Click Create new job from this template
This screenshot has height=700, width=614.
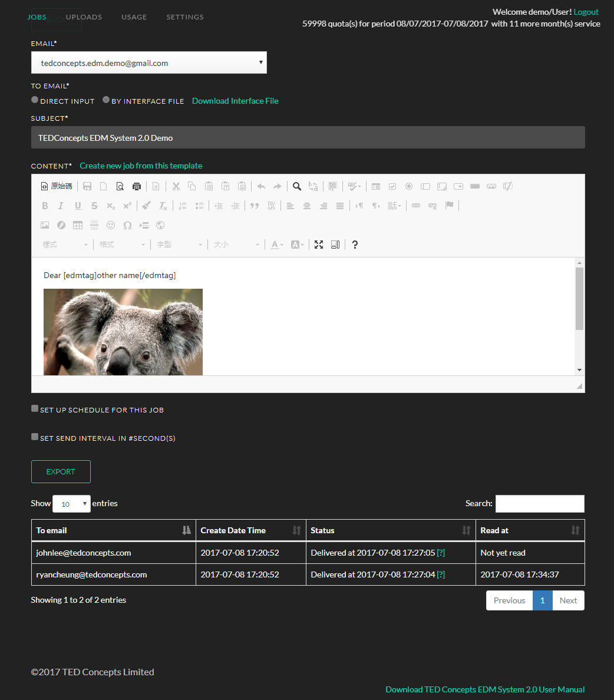(141, 166)
